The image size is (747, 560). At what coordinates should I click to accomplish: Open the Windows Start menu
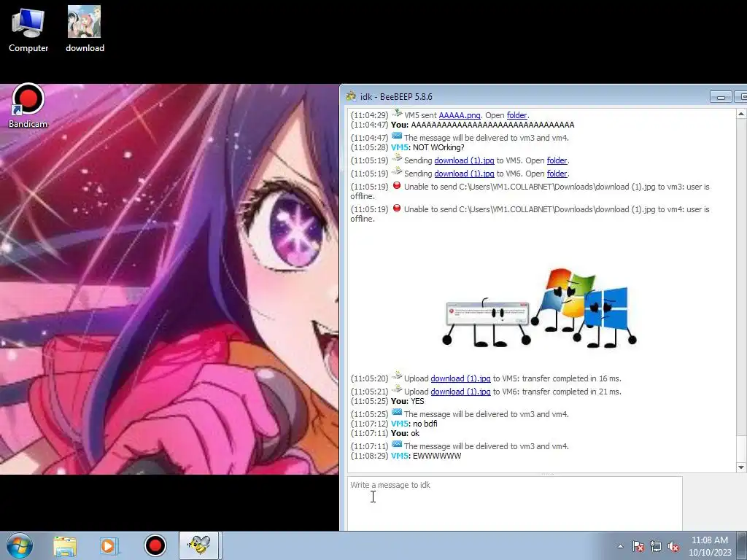pos(20,545)
